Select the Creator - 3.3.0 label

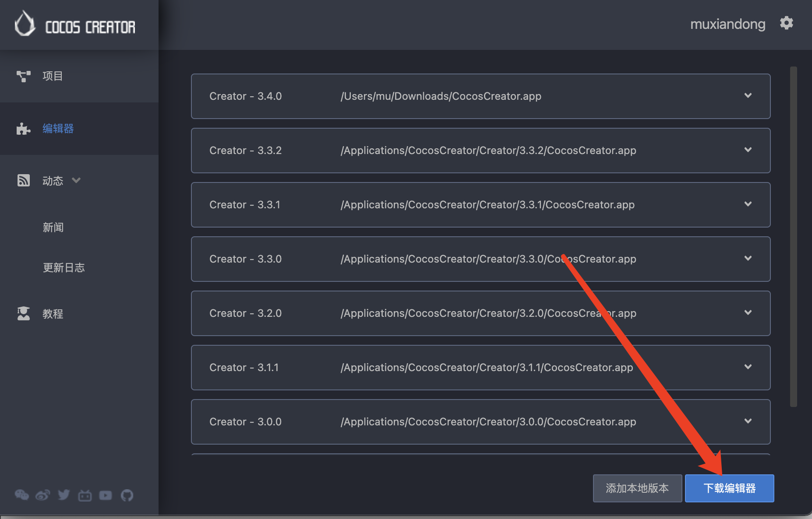[245, 259]
